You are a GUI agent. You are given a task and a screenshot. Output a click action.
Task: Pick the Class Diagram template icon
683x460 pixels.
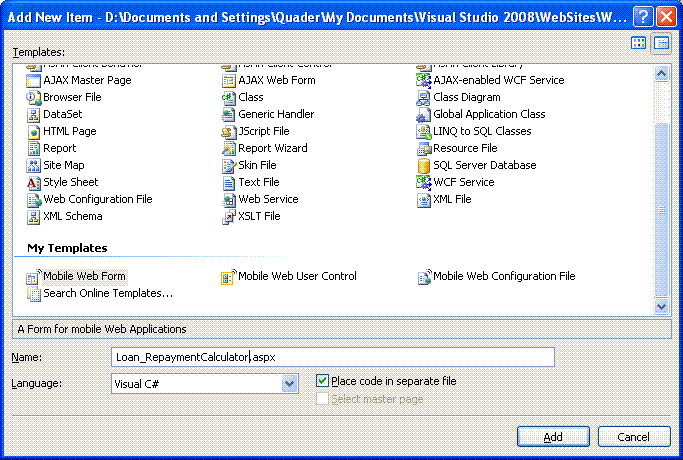tap(423, 98)
